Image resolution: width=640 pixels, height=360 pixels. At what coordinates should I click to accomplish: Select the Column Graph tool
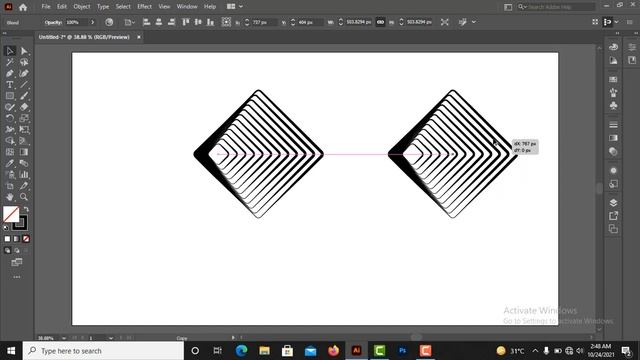coord(24,174)
